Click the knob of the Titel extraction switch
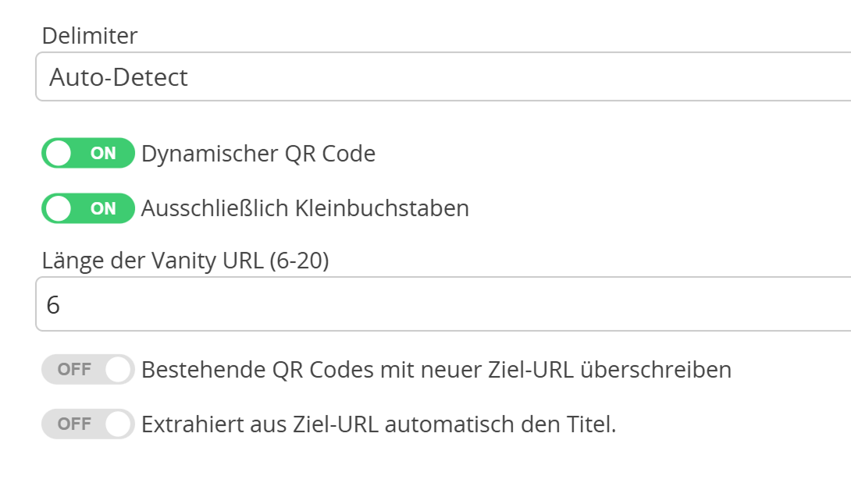 pos(118,424)
